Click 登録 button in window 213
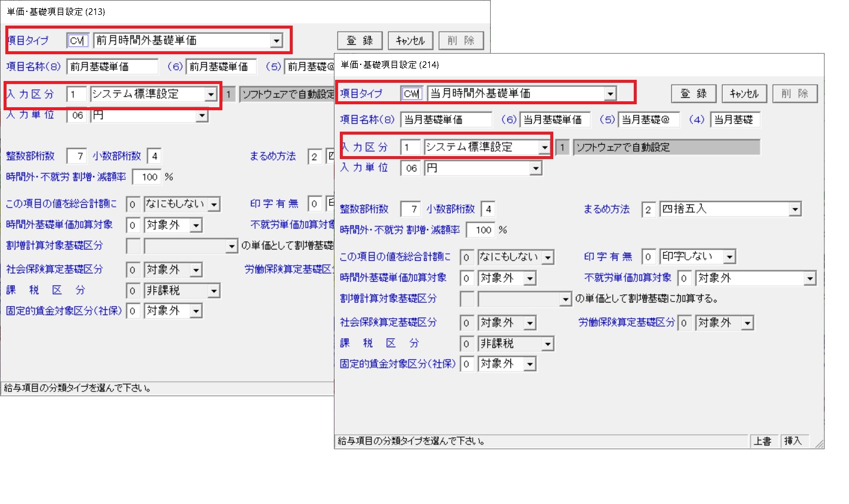The image size is (849, 504). (360, 41)
